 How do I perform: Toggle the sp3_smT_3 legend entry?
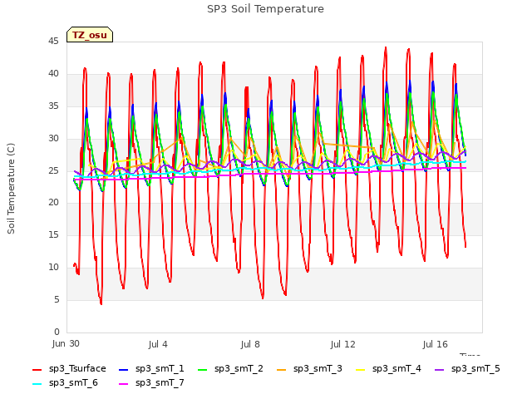coord(309,369)
